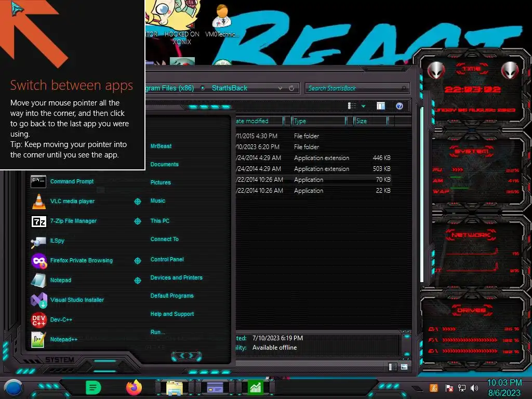The image size is (532, 399).
Task: Open green chart app on taskbar
Action: [x=255, y=388]
